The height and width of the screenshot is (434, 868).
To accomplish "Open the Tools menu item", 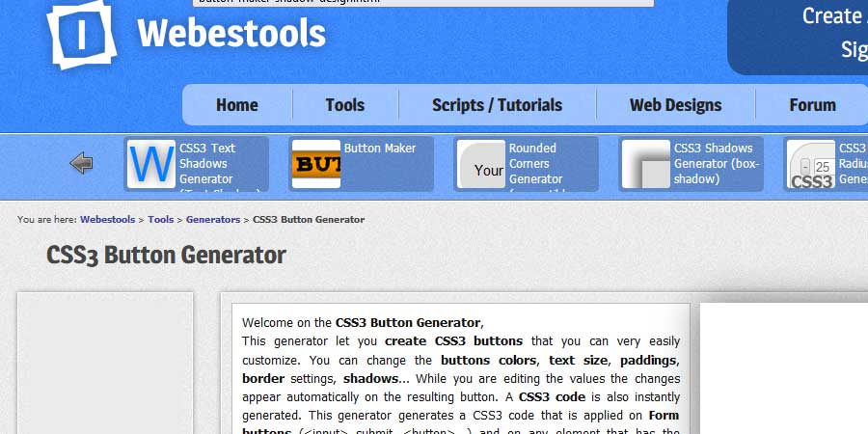I will click(x=345, y=104).
